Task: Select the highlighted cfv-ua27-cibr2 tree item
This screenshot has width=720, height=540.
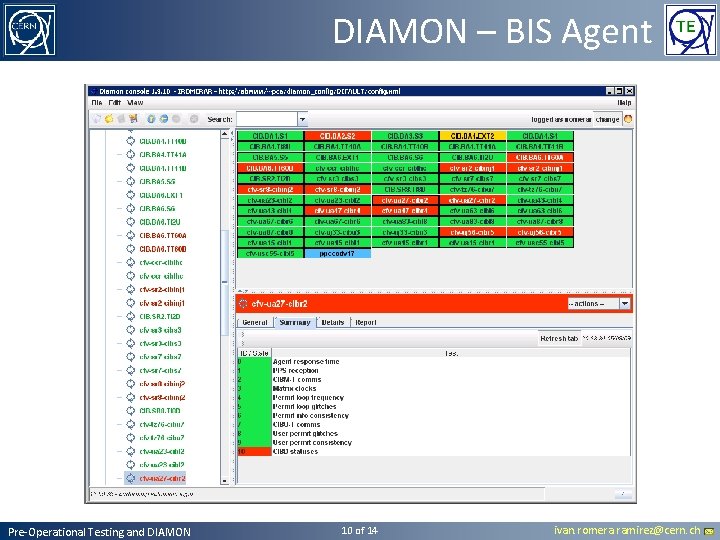Action: click(x=162, y=478)
